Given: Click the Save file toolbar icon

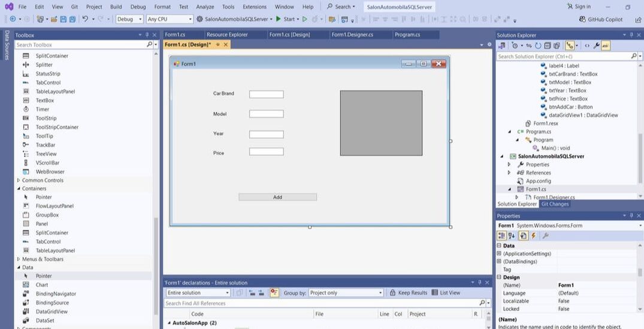Looking at the screenshot, I should coord(64,19).
